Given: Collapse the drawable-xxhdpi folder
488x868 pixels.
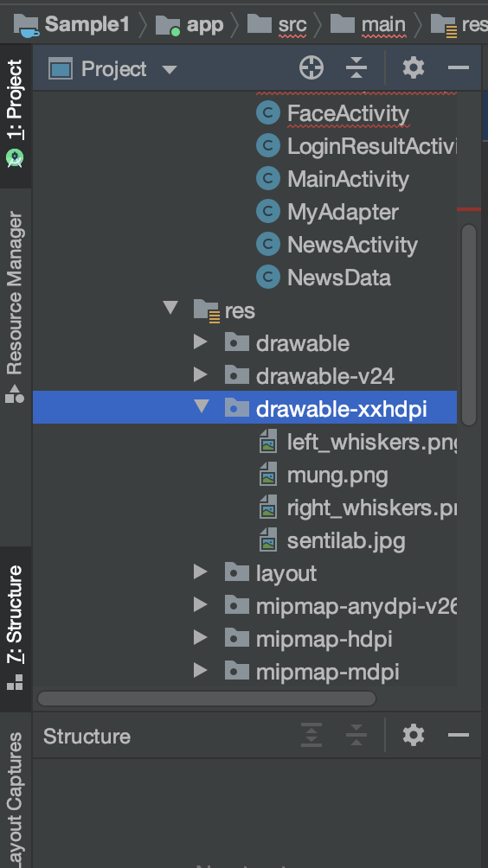Looking at the screenshot, I should coord(202,406).
